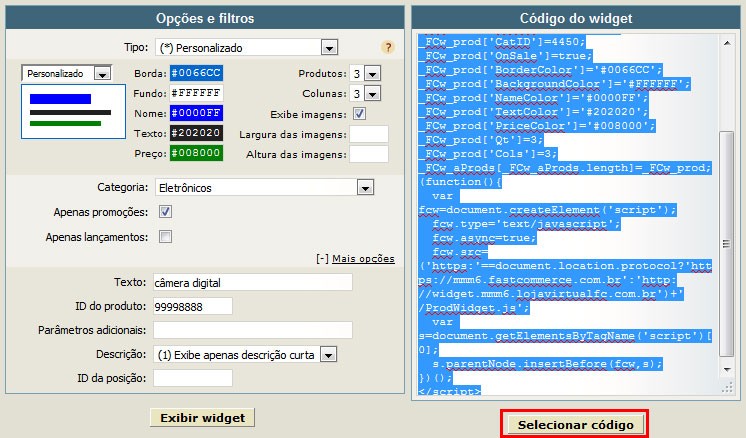Click the ID do produto input field
Viewport: 746px width, 438px height.
pos(193,306)
